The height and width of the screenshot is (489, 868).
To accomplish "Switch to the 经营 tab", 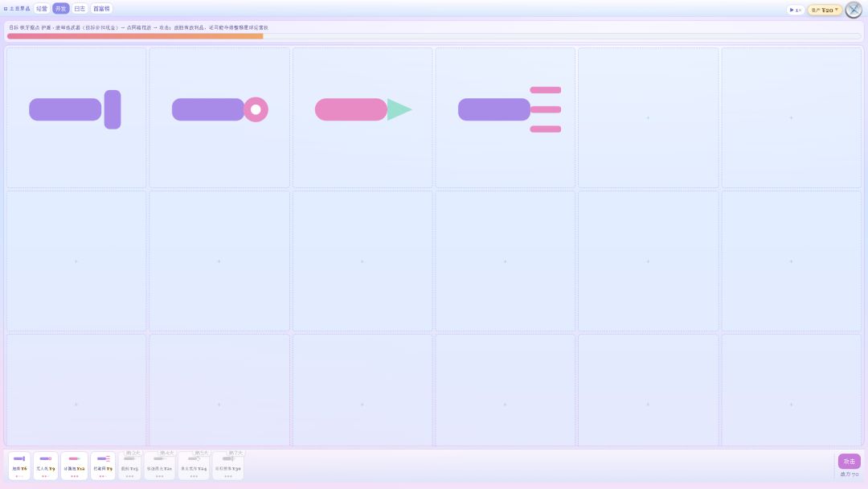I will 42,9.
